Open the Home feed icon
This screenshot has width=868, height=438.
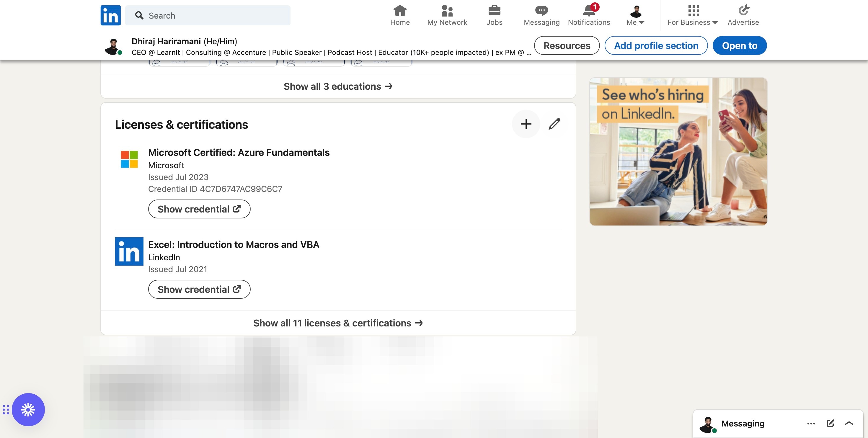(400, 15)
